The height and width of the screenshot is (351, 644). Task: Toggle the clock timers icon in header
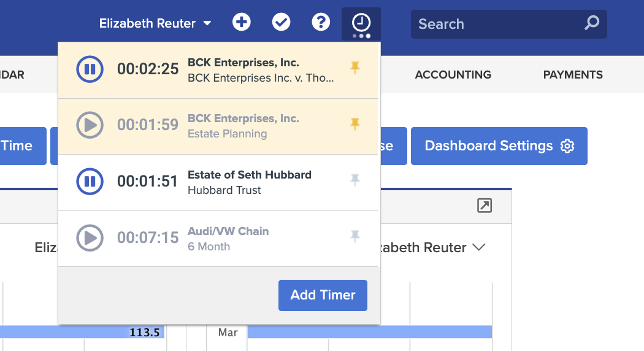pyautogui.click(x=361, y=24)
